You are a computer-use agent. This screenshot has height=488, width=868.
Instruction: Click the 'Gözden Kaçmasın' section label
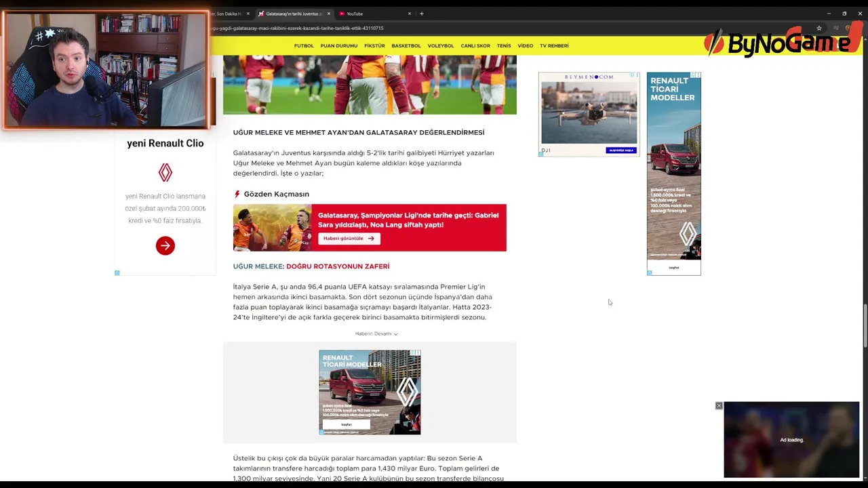(277, 195)
